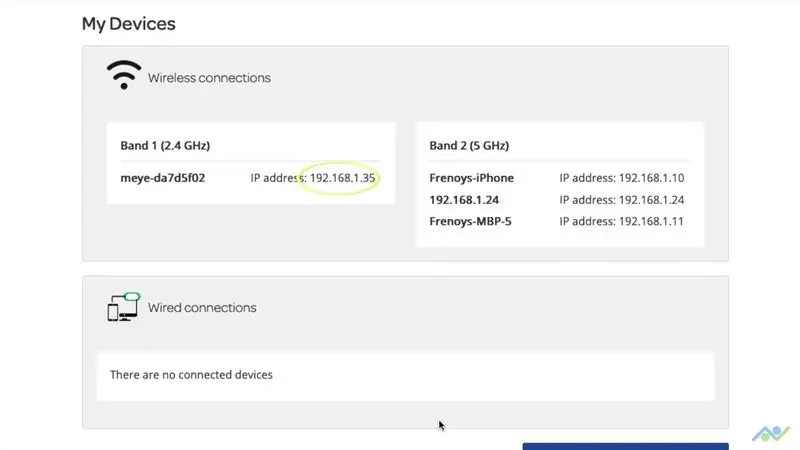Screen dimensions: 800x450
Task: Click the wired connections devices icon
Action: pos(123,307)
